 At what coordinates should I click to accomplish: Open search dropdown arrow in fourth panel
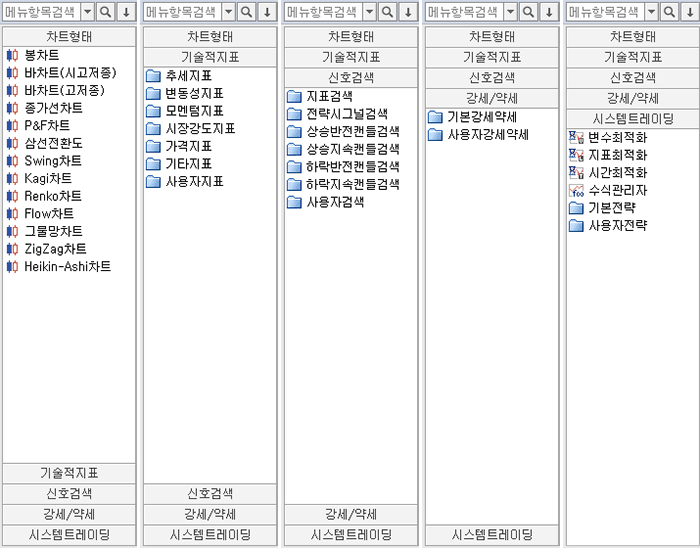[x=510, y=12]
